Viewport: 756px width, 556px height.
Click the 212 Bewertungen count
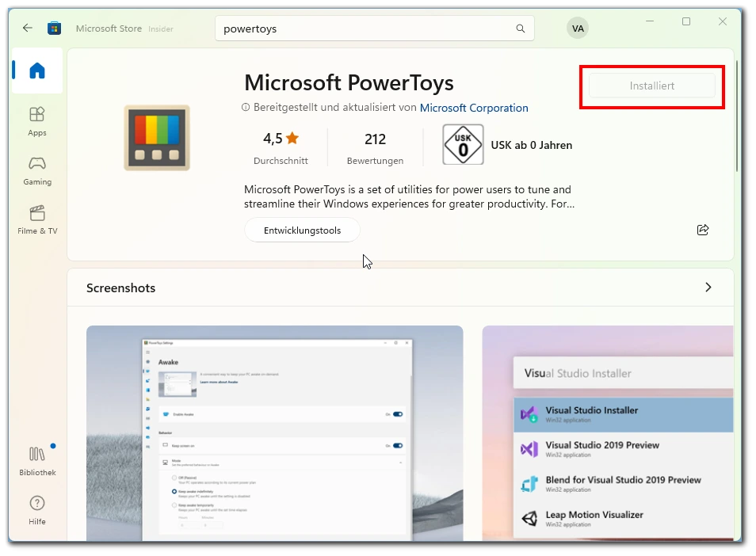tap(375, 147)
